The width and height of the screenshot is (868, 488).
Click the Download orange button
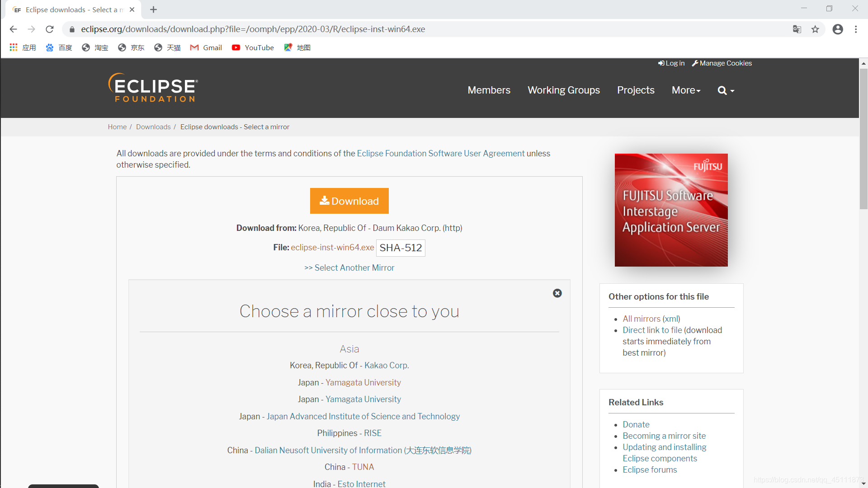(349, 201)
